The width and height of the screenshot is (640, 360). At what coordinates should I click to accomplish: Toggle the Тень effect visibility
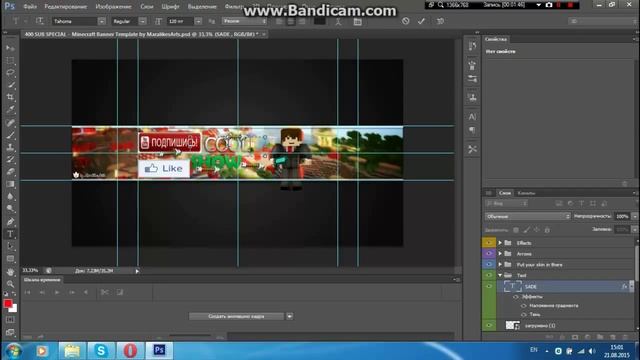[524, 315]
